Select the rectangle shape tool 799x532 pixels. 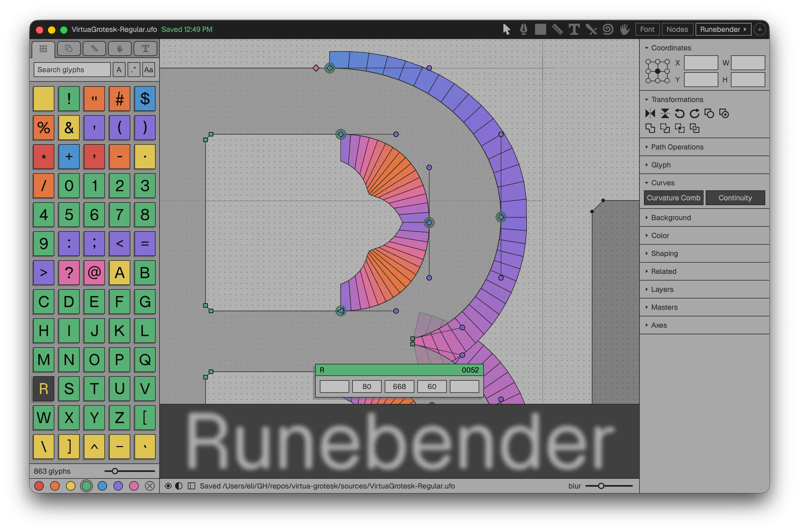click(x=540, y=30)
